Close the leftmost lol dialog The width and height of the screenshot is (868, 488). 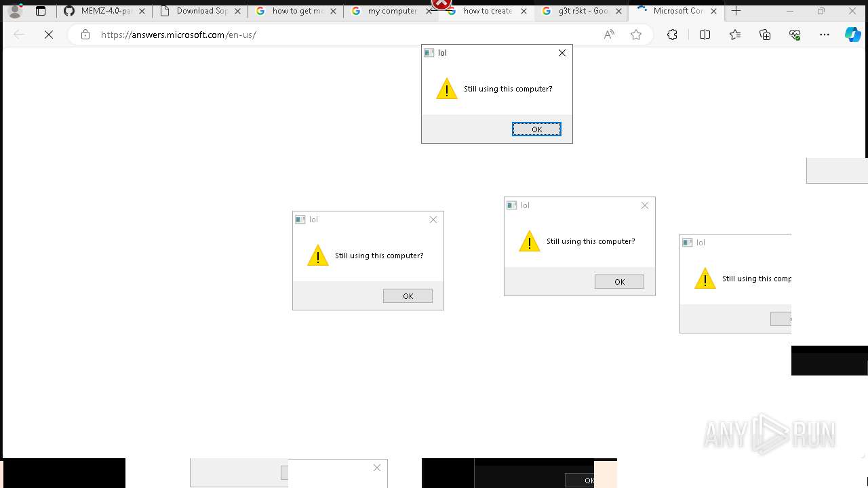[x=433, y=220]
